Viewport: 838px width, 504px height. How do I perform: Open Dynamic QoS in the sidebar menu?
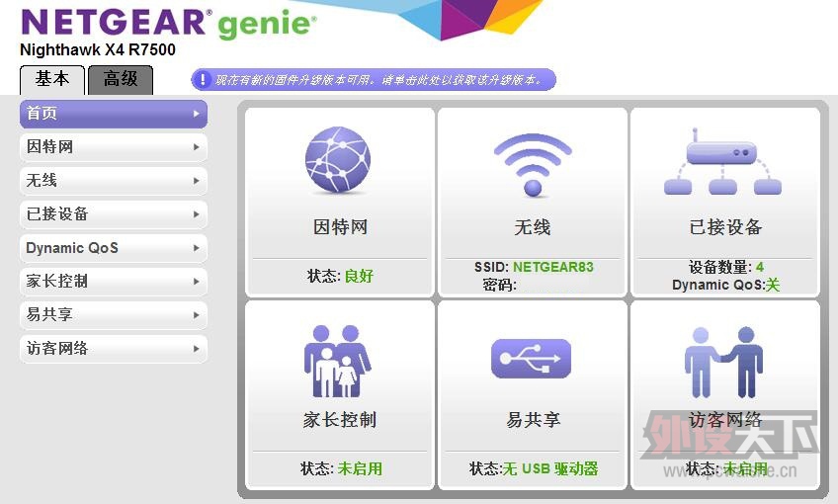[x=114, y=248]
